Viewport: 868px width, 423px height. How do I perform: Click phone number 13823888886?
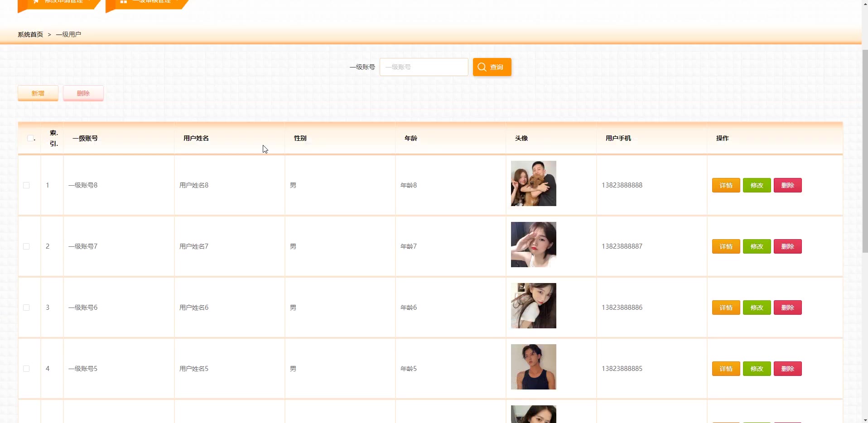622,308
